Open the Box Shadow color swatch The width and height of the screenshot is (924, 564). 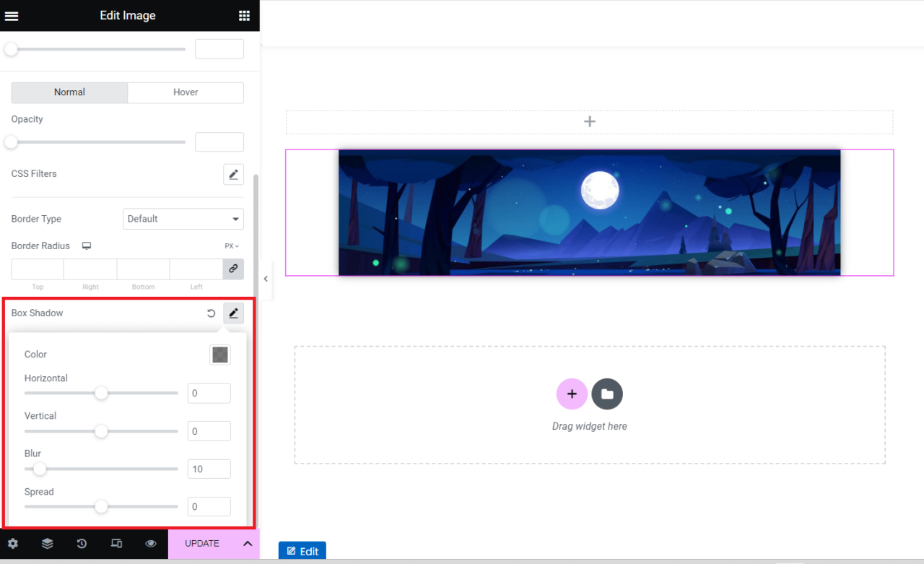pos(219,355)
